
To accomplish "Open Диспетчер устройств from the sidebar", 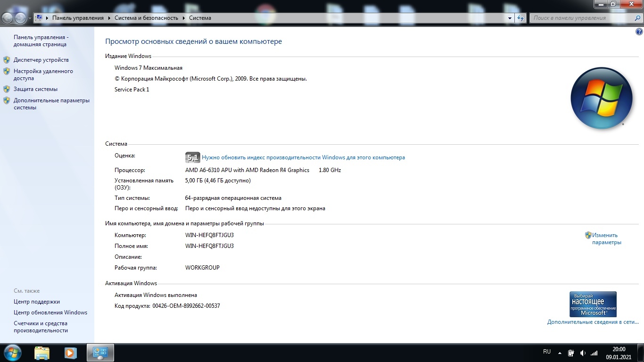I will point(41,60).
